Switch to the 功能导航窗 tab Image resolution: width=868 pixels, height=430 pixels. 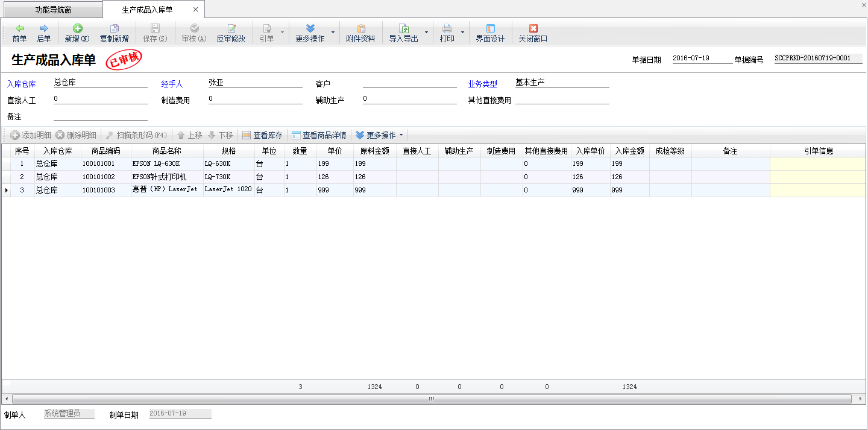(x=53, y=10)
